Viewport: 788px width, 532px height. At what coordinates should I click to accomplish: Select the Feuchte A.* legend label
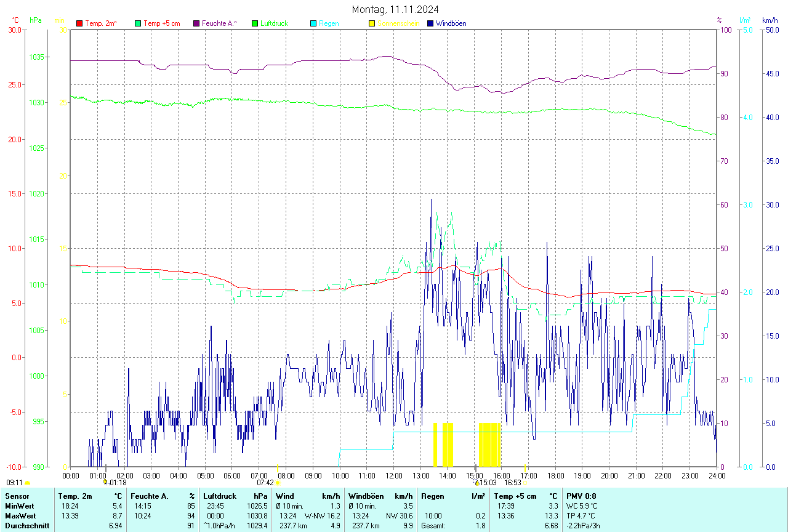tap(219, 23)
